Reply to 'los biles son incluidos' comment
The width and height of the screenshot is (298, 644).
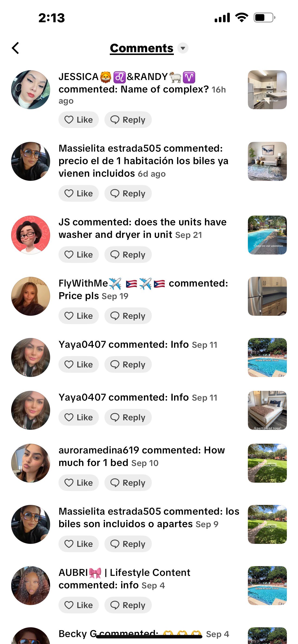point(128,544)
